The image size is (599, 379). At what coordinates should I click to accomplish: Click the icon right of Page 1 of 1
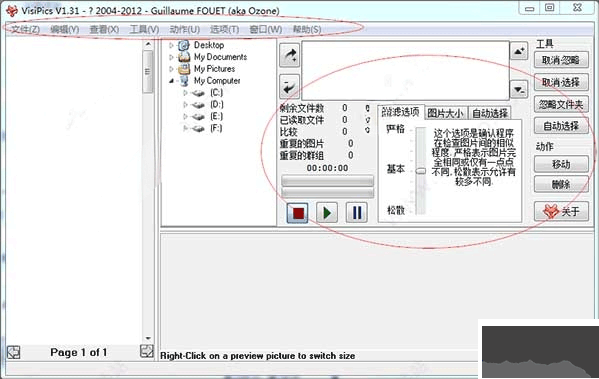pos(147,351)
